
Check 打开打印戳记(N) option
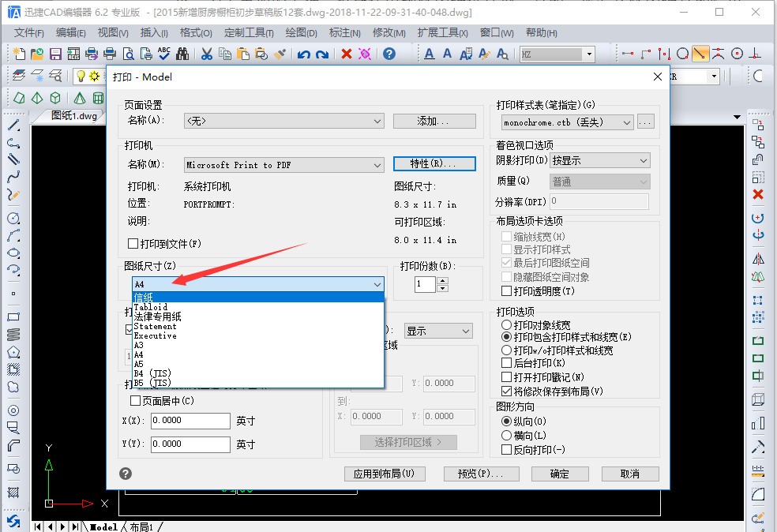pyautogui.click(x=506, y=377)
